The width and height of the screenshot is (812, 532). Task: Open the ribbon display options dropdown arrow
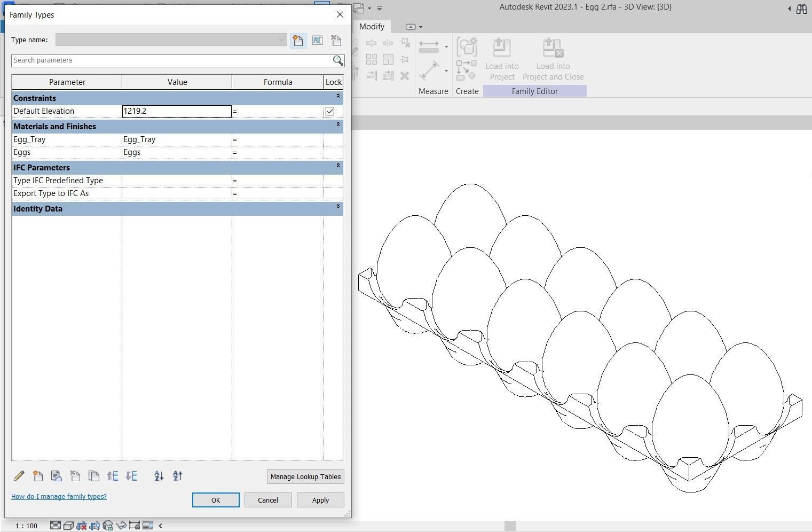point(421,27)
